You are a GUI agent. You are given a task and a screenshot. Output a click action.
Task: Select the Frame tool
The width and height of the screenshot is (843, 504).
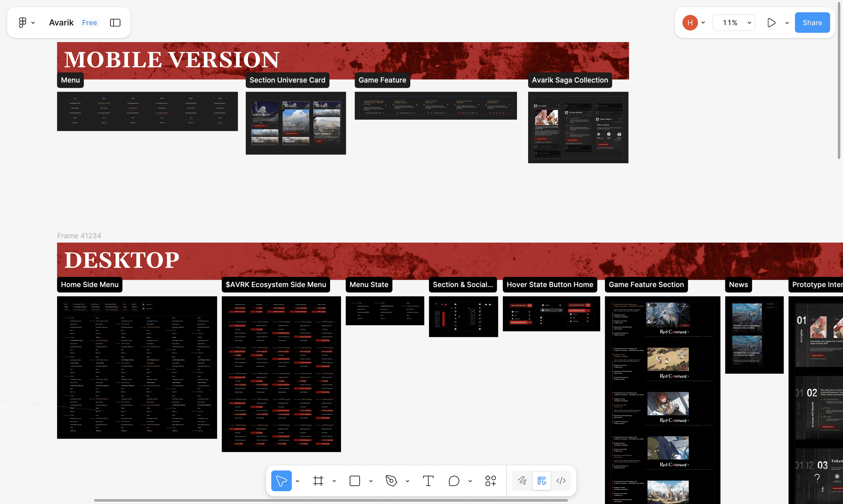click(318, 481)
